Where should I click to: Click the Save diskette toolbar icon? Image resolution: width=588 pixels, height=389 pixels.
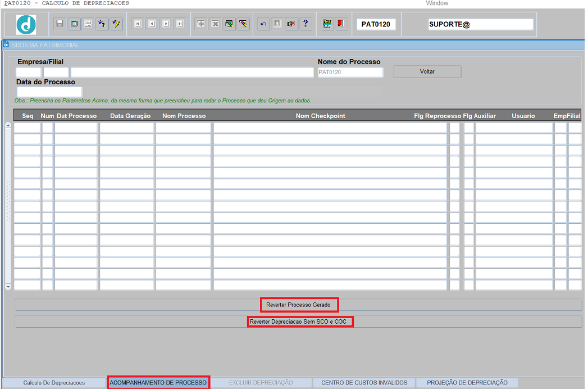coord(60,24)
